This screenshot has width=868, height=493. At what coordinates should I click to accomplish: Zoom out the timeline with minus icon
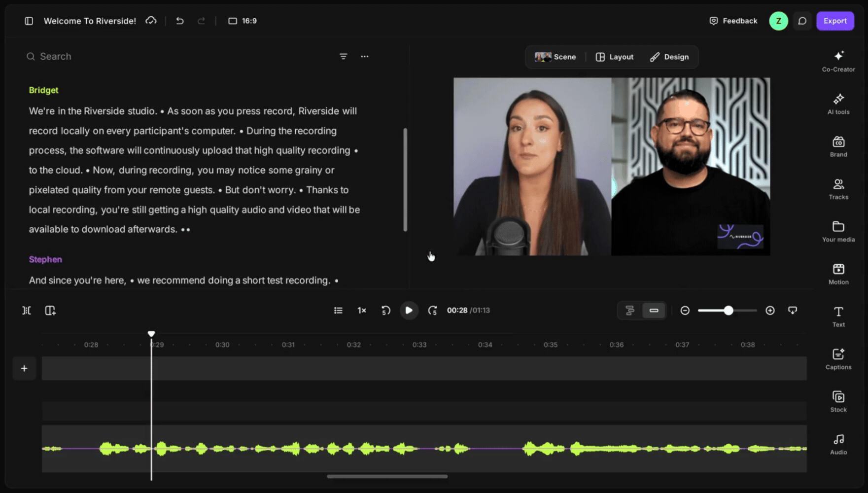(x=685, y=310)
